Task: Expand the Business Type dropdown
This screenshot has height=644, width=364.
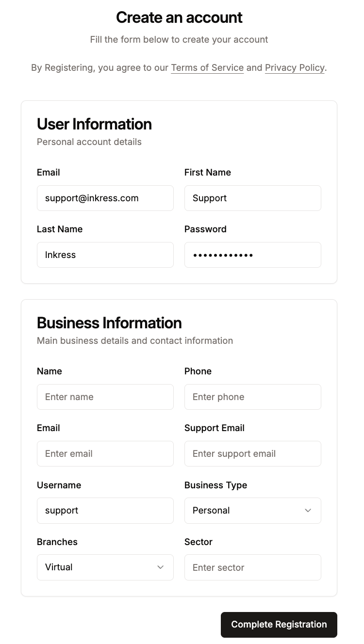Action: click(252, 511)
